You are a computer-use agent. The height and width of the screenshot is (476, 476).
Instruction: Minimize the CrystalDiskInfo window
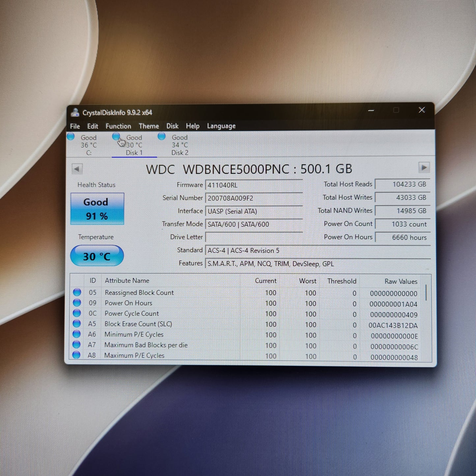(371, 110)
